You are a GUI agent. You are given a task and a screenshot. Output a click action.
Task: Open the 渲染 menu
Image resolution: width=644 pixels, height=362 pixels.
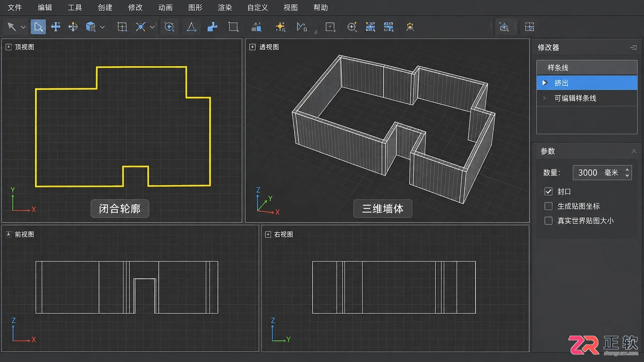(225, 8)
